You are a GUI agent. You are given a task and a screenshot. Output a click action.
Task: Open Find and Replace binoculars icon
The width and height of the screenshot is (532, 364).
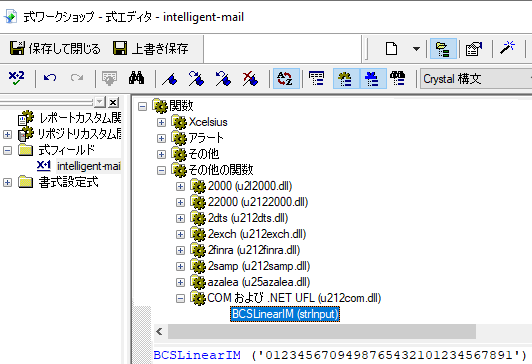tap(136, 78)
